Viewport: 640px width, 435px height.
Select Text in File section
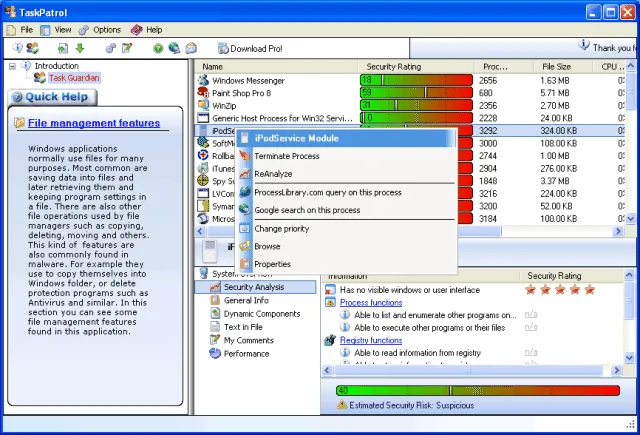[243, 327]
